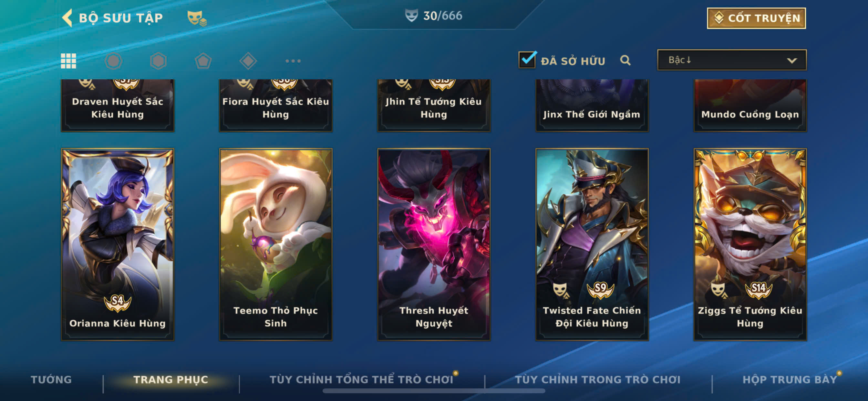Filter by pentagon rarity icon
Image resolution: width=868 pixels, height=401 pixels.
(x=203, y=61)
